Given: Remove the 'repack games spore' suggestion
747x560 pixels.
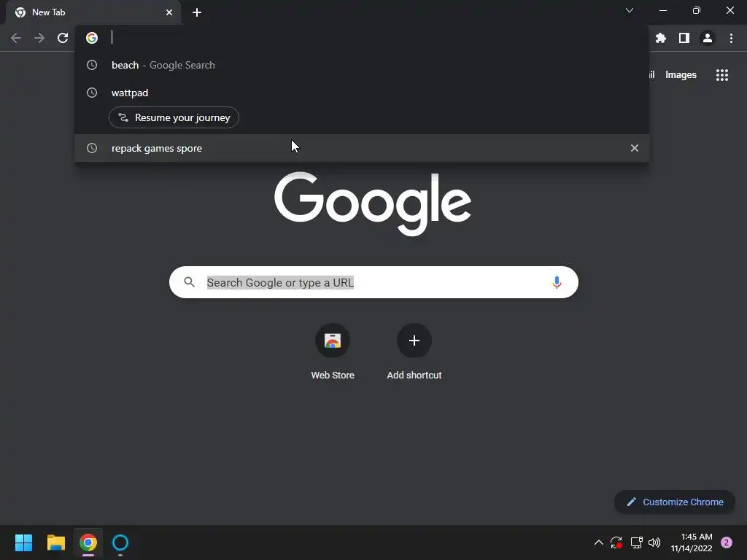Looking at the screenshot, I should coord(635,148).
